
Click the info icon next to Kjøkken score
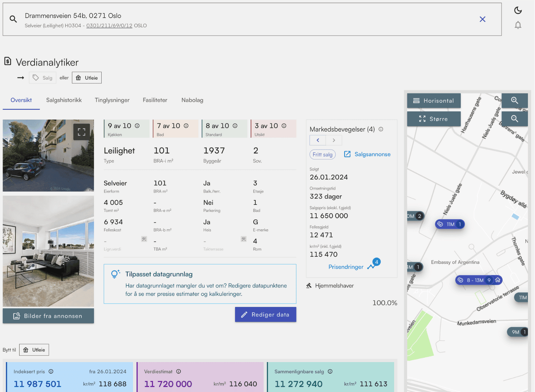tap(137, 126)
